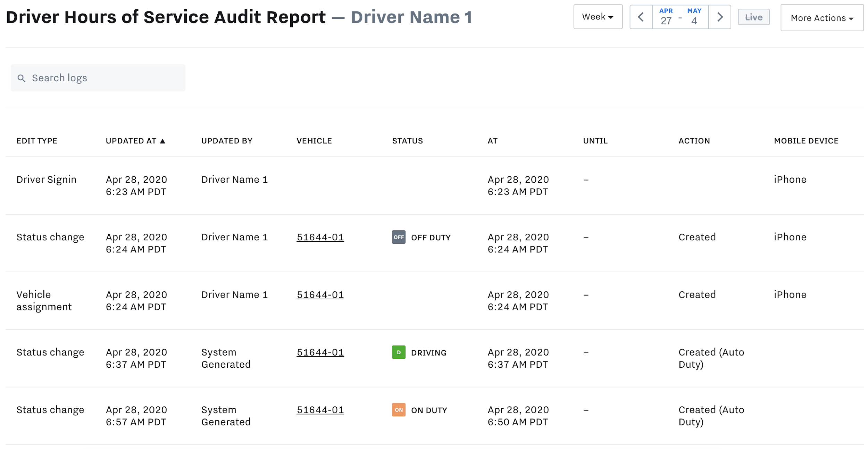Viewport: 868px width, 449px height.
Task: Open vehicle 51644-01 in Off Duty row
Action: pyautogui.click(x=320, y=237)
